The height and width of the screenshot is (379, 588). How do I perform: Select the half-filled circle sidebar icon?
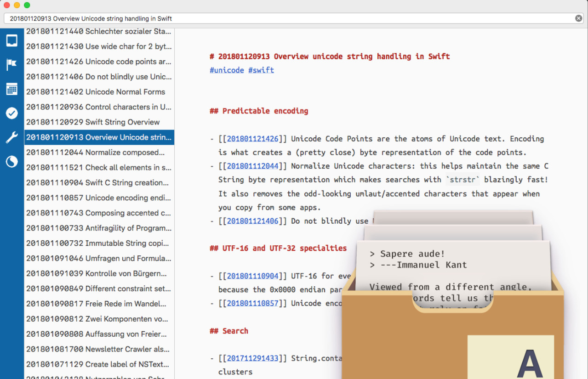click(12, 162)
